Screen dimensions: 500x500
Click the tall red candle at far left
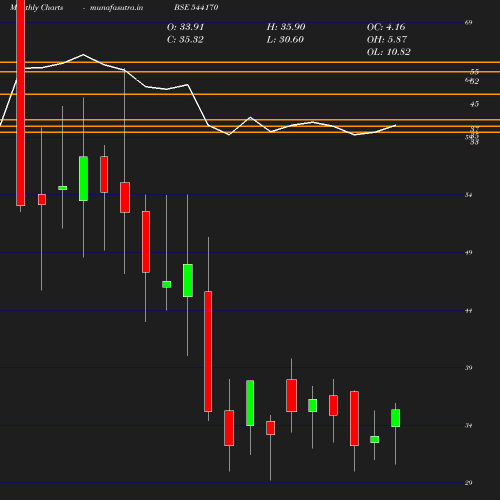click(x=21, y=103)
